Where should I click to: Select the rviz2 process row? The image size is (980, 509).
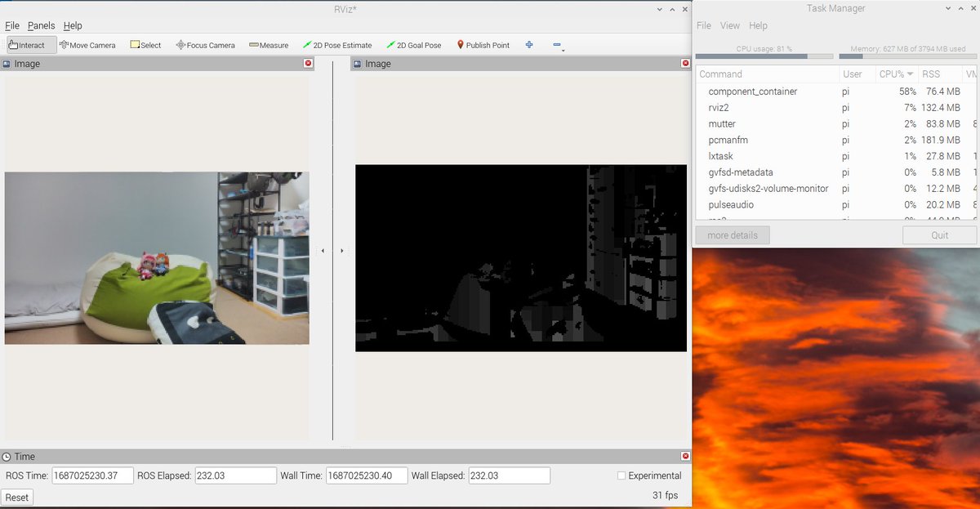pyautogui.click(x=836, y=108)
